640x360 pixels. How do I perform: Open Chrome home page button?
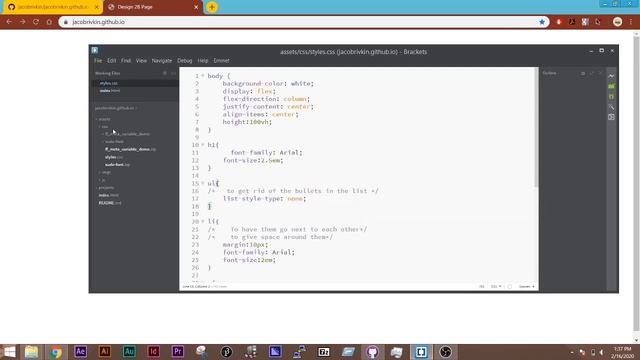coord(49,22)
